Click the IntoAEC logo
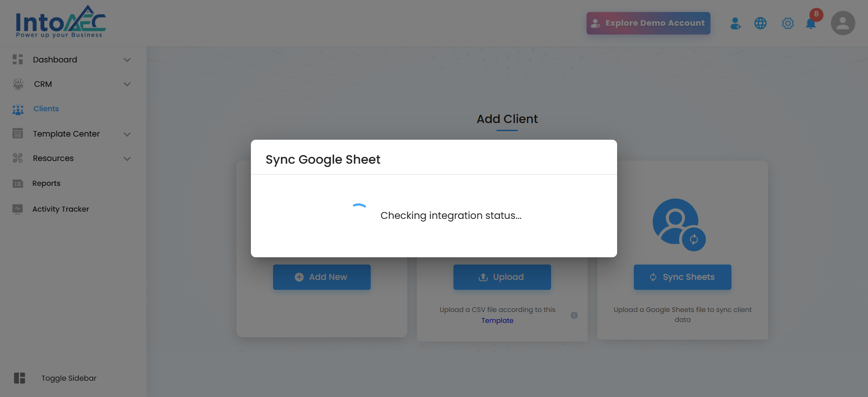Screen dimensions: 868x397 (61, 22)
